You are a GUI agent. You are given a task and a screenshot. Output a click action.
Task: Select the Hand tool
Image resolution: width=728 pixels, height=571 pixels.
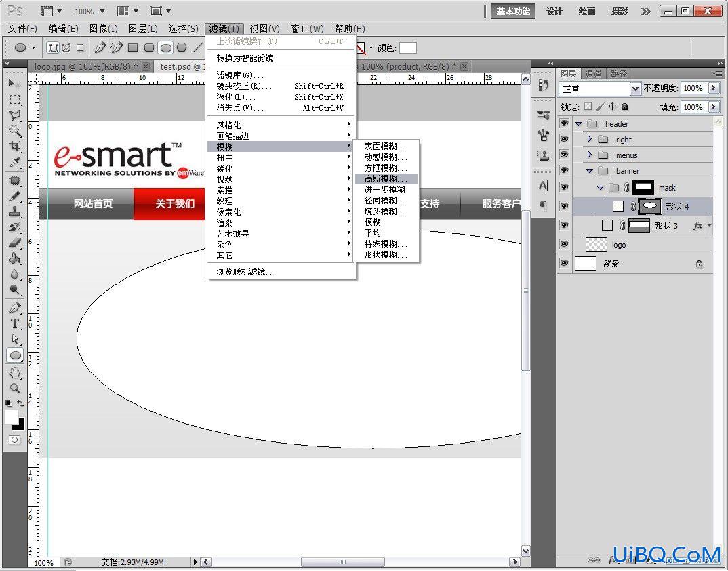[x=15, y=372]
